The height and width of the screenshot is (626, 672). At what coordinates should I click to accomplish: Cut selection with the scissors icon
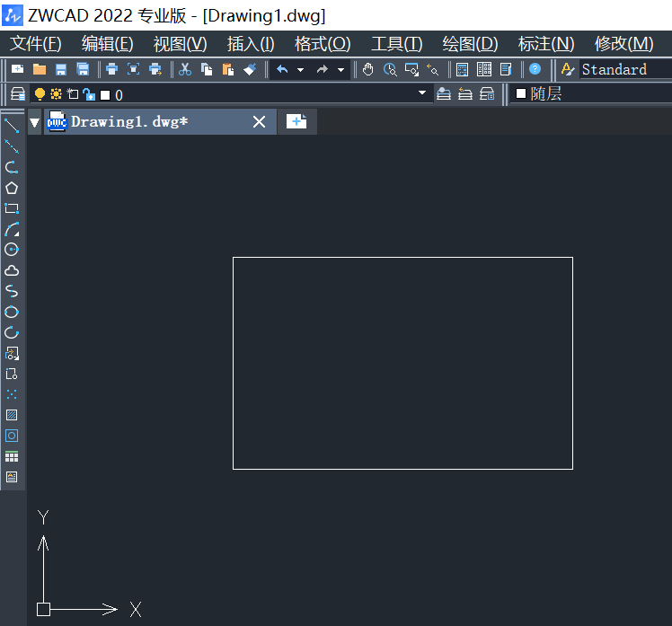[x=185, y=69]
